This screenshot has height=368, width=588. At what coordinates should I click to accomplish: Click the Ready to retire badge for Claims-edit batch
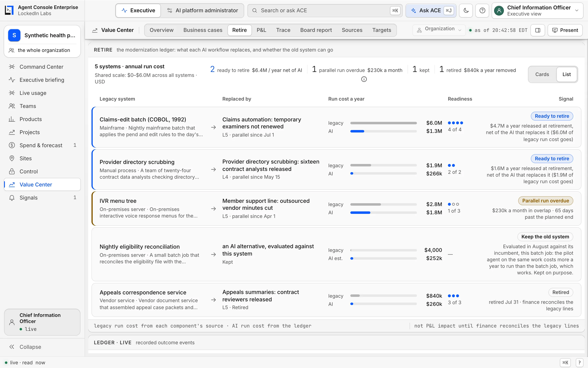[x=552, y=116]
